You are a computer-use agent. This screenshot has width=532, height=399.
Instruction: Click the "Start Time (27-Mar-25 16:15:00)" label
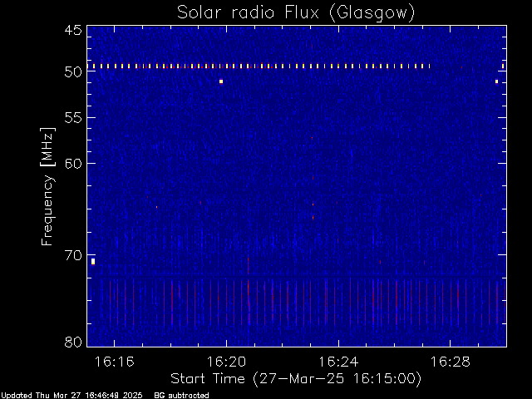tap(296, 378)
